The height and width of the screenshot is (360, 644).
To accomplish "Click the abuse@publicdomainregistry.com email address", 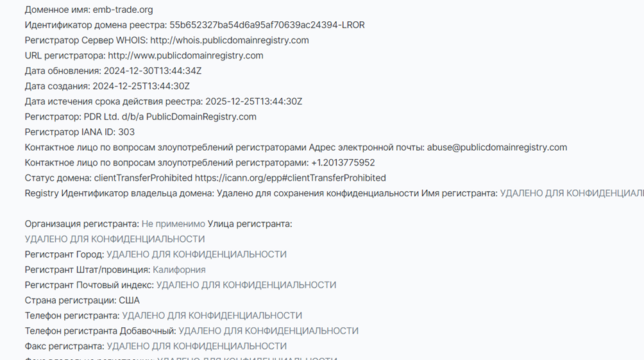I will pos(497,148).
